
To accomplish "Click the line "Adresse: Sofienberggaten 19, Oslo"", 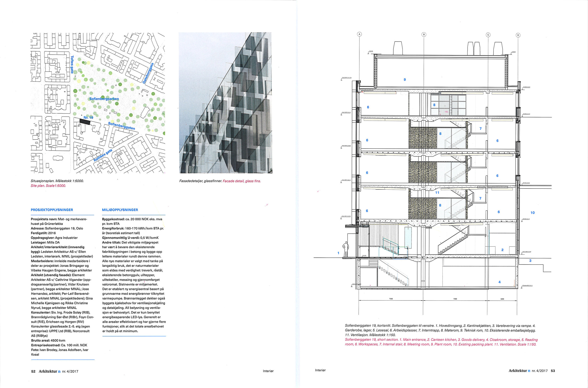I will coord(57,228).
